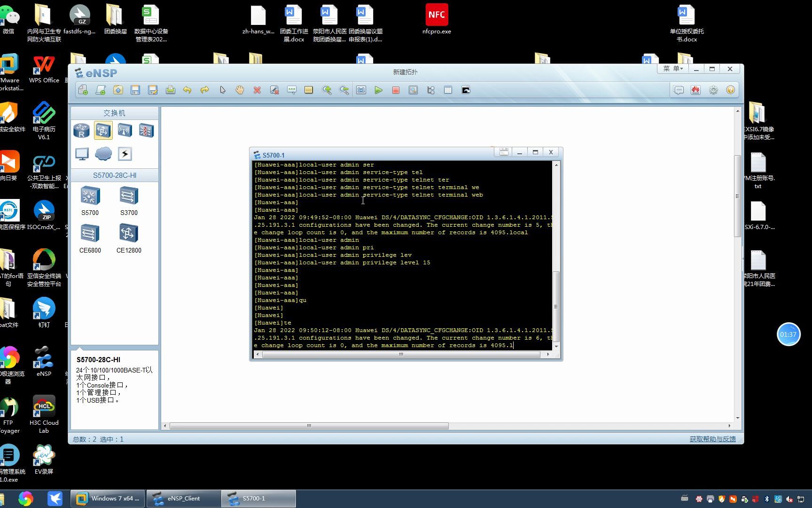
Task: Open the forum chat bubble icon
Action: (679, 90)
